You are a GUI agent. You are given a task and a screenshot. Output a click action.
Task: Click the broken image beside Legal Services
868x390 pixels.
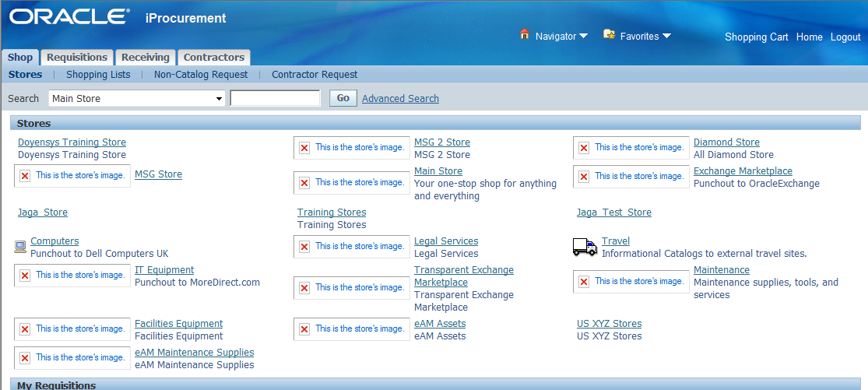(x=352, y=246)
